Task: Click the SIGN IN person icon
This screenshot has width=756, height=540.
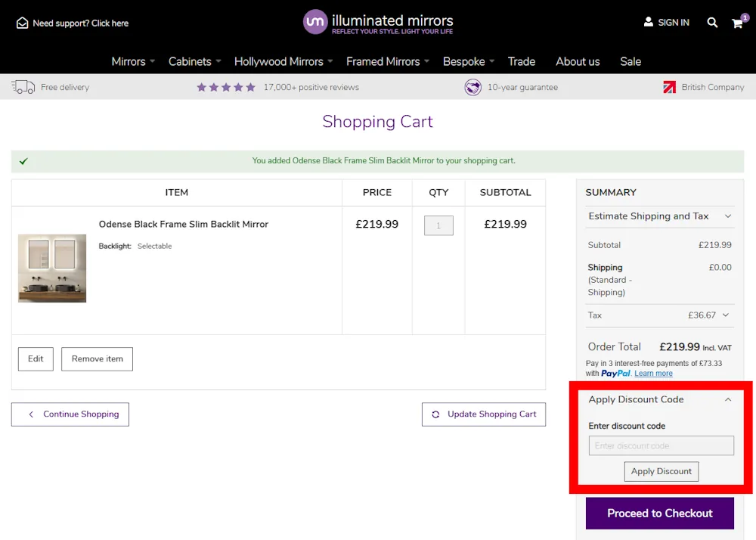Action: 647,22
